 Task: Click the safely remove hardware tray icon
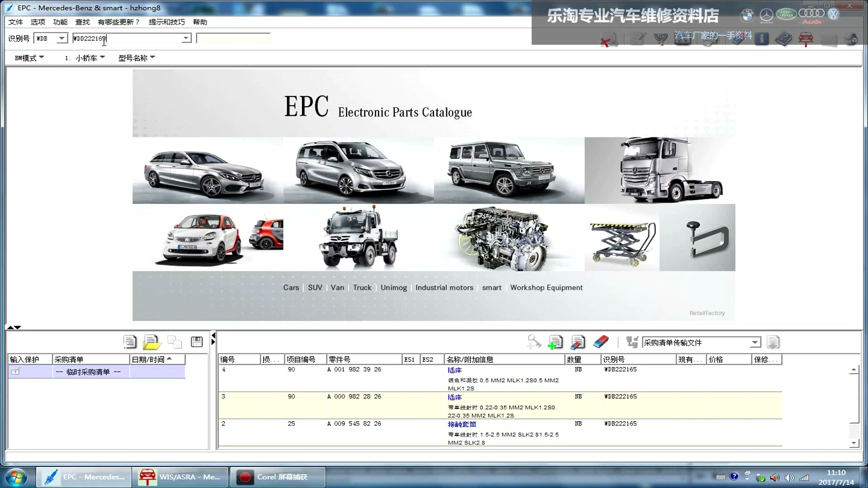point(761,478)
